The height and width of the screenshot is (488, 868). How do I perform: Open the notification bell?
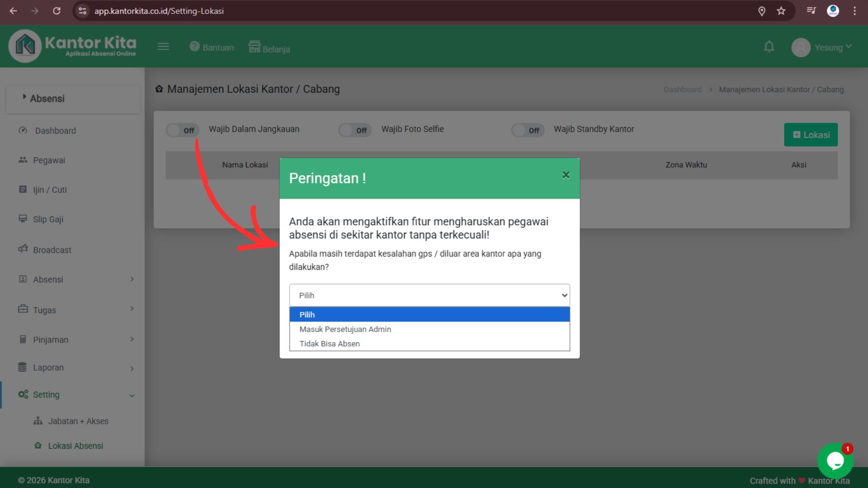769,47
